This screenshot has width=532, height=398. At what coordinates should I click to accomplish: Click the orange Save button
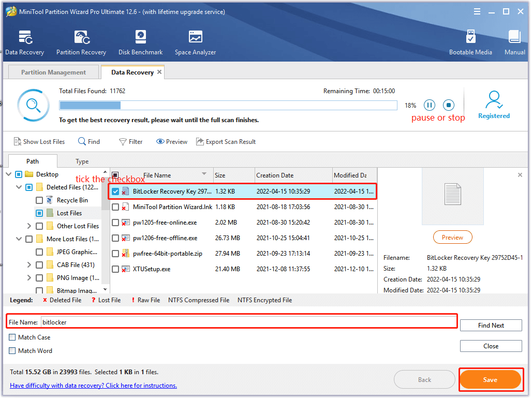tap(490, 380)
